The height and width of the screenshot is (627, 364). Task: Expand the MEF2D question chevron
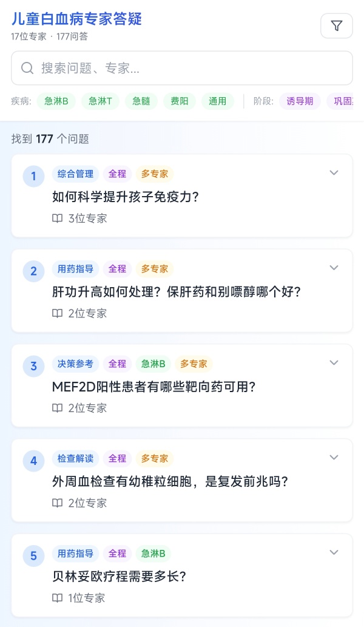coord(334,362)
